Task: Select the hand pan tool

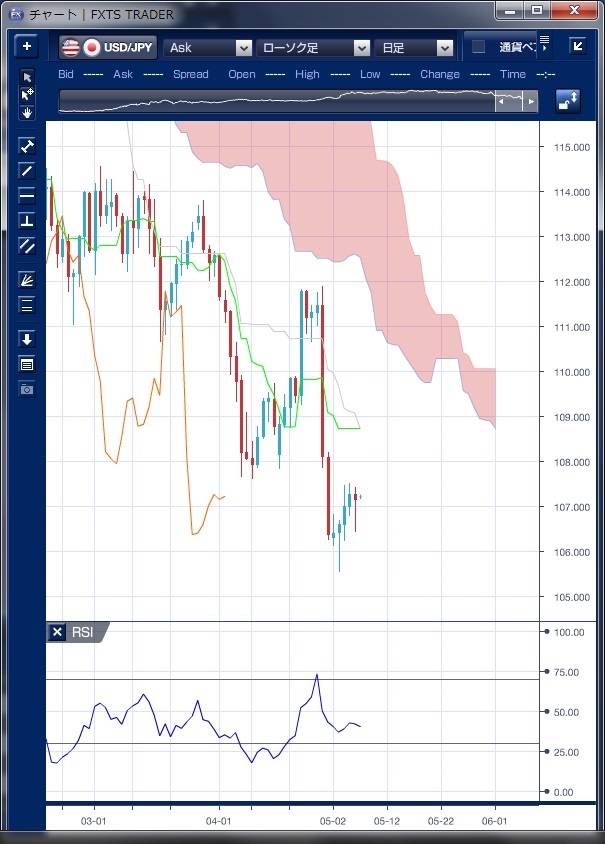Action: (27, 112)
